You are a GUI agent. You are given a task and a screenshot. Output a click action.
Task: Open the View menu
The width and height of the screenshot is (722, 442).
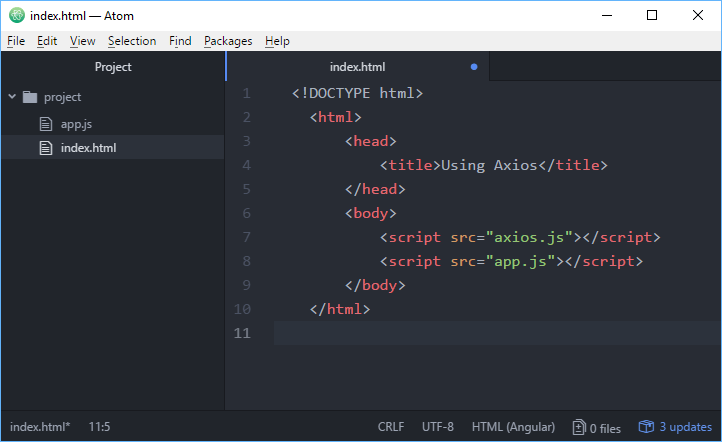pyautogui.click(x=82, y=41)
